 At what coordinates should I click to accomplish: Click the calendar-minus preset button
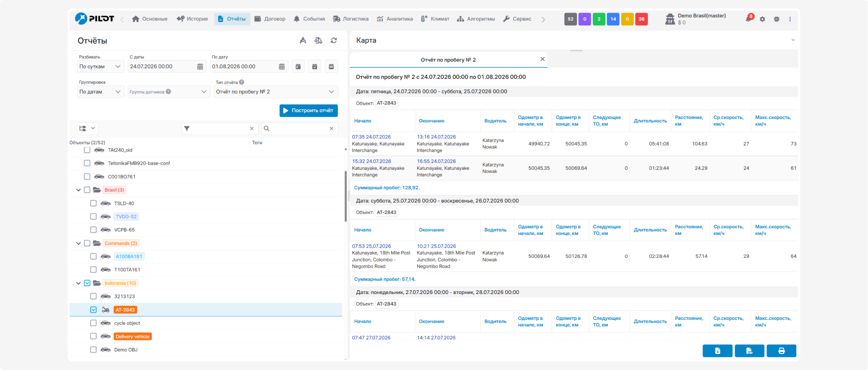tap(331, 67)
